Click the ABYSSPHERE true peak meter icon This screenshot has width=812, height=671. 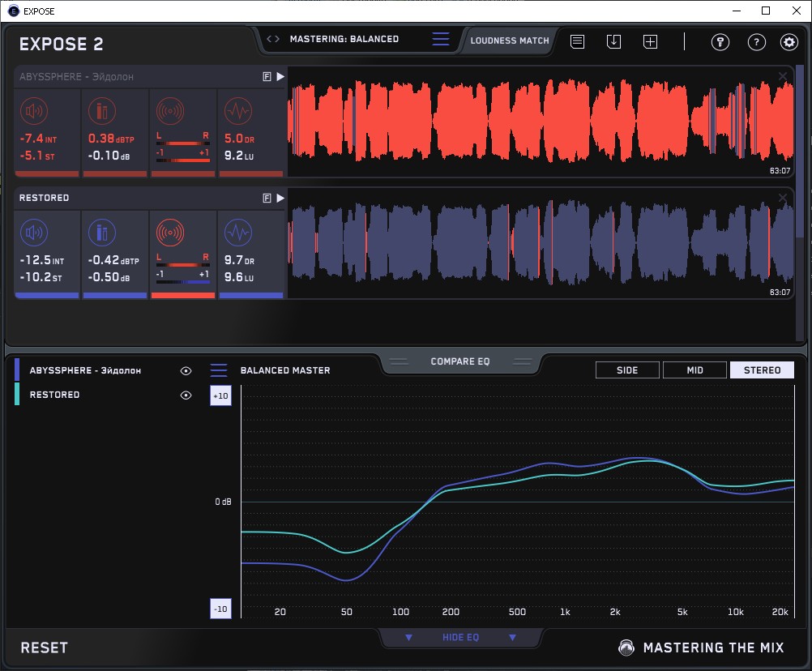click(102, 111)
